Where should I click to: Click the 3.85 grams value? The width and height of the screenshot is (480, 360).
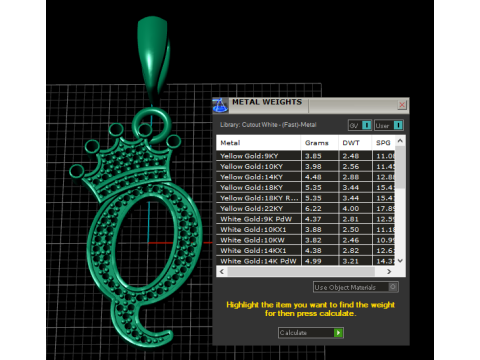pyautogui.click(x=313, y=156)
